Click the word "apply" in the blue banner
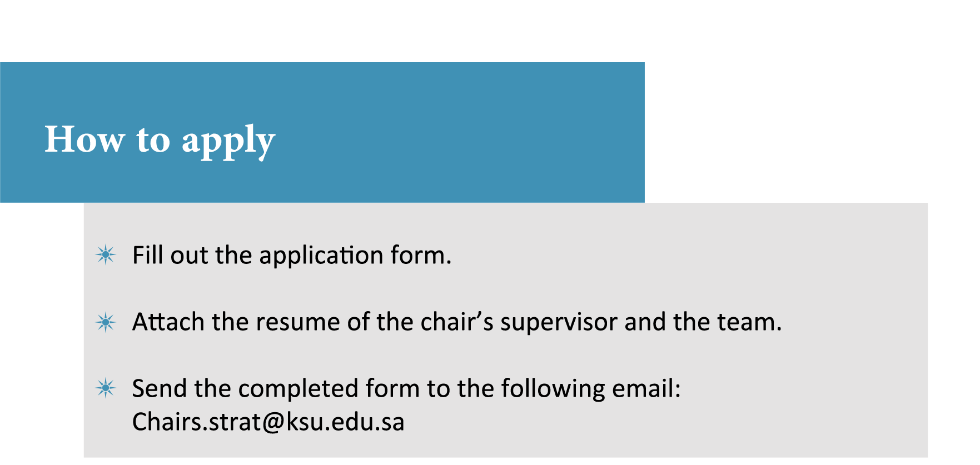Viewport: 980px width, 465px height. point(228,141)
